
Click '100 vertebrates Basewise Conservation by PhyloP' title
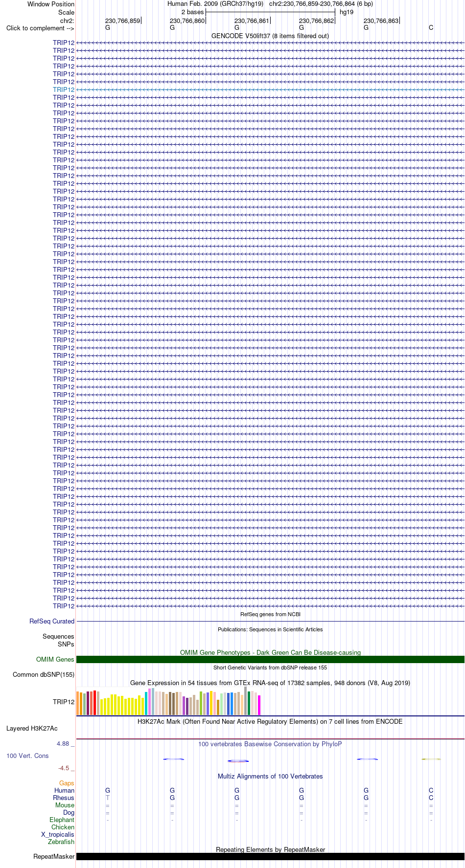tap(270, 744)
